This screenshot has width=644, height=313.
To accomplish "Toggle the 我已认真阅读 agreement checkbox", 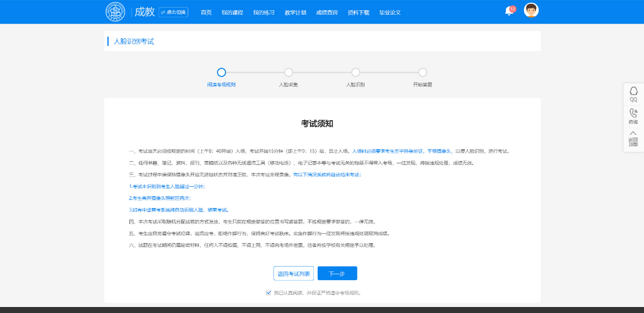I will 269,293.
